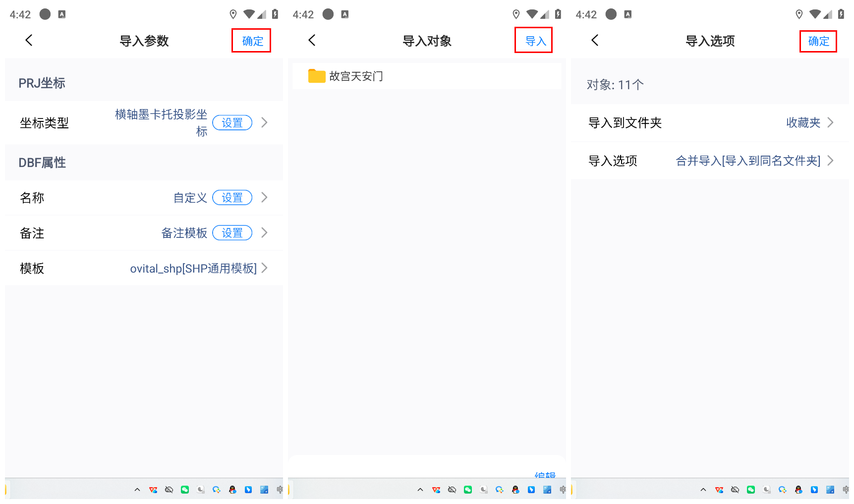The width and height of the screenshot is (854, 504).
Task: Open WeChat tray icon below 导入选项 screen
Action: 751,490
